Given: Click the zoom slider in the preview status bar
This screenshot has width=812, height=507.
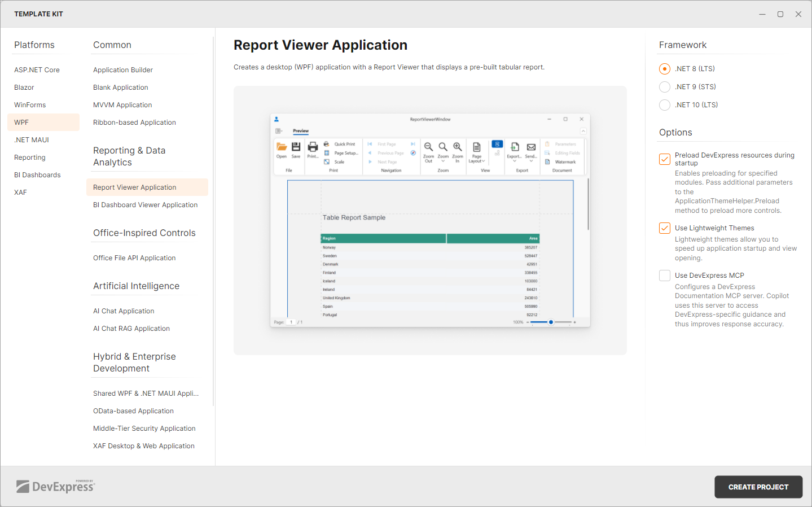Looking at the screenshot, I should [x=550, y=322].
